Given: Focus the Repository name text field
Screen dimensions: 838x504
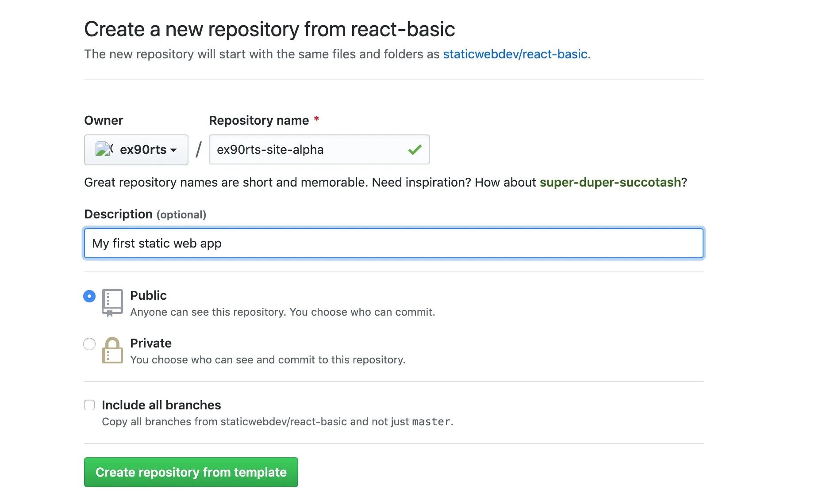Looking at the screenshot, I should point(310,150).
